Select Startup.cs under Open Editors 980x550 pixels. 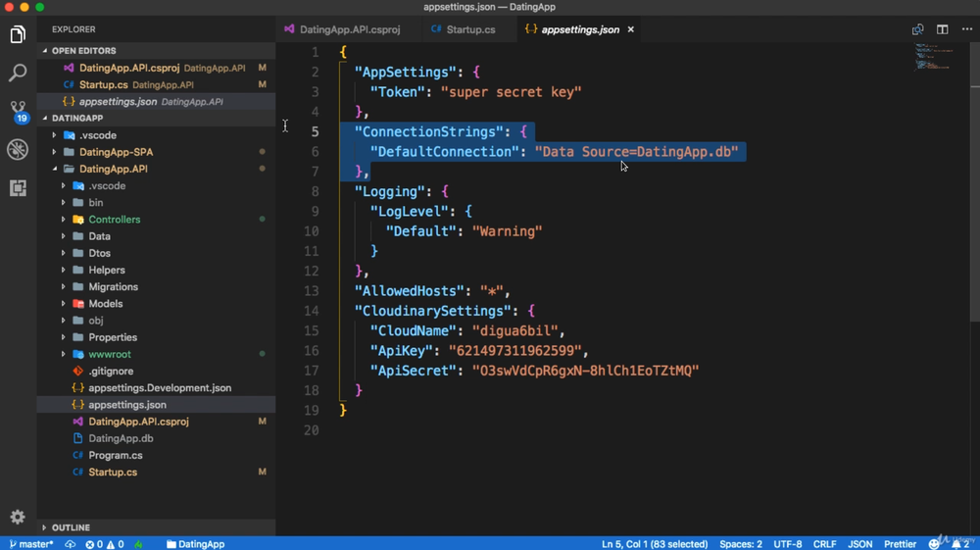[156, 84]
